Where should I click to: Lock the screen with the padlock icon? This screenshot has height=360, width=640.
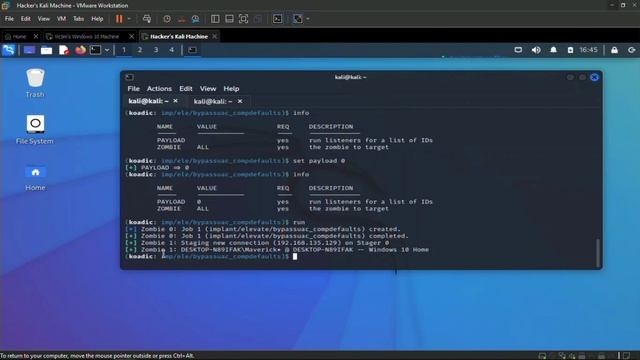pyautogui.click(x=614, y=50)
